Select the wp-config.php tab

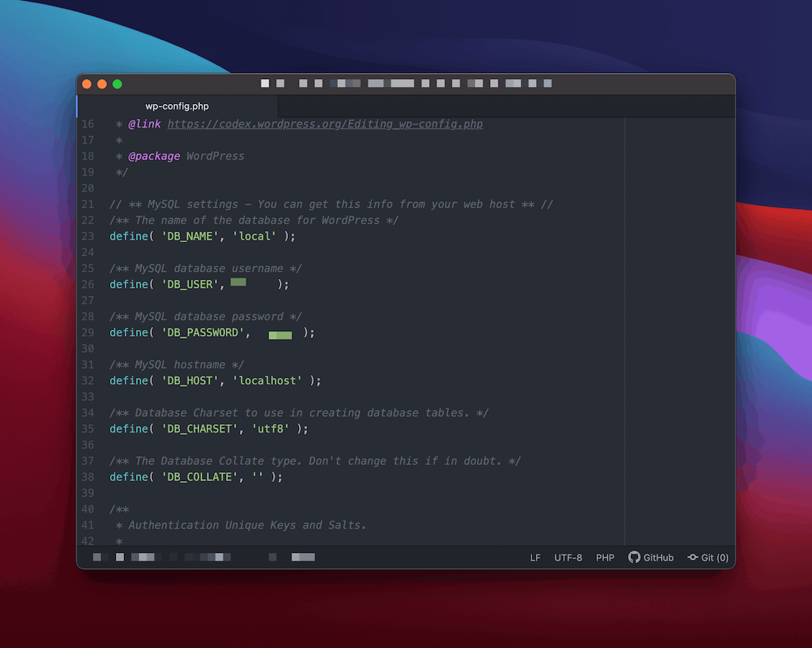tap(177, 106)
